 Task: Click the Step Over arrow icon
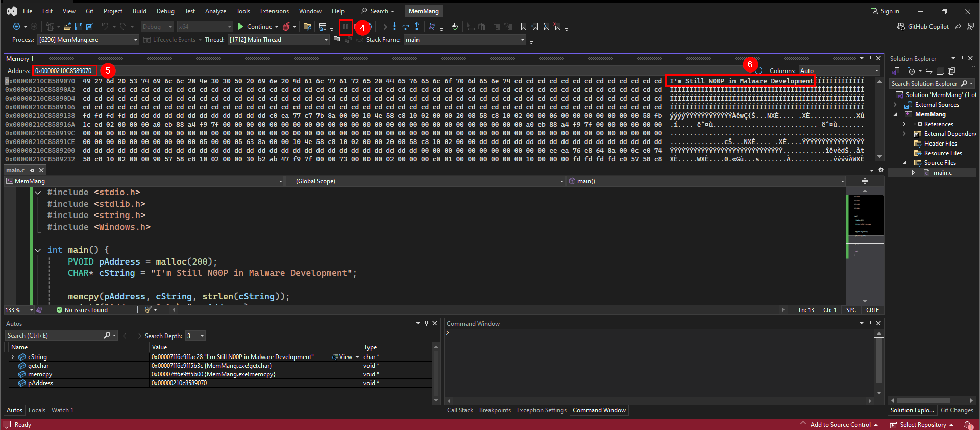point(406,27)
